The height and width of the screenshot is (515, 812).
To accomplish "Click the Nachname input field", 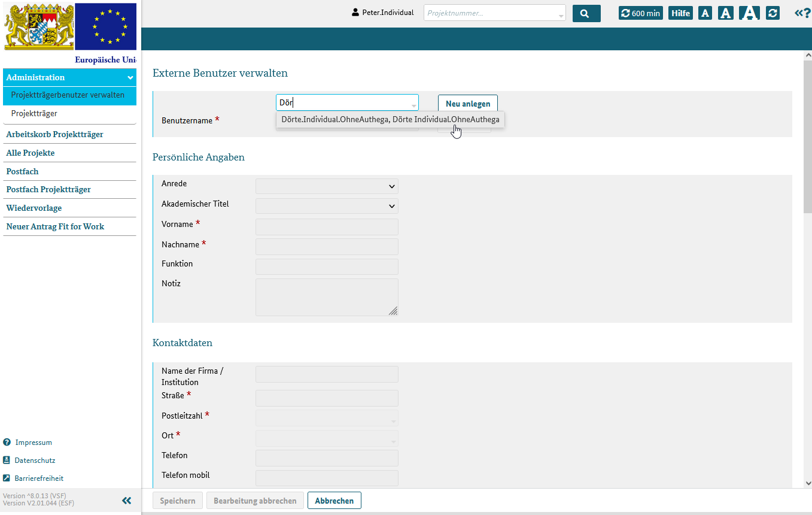I will tap(327, 247).
